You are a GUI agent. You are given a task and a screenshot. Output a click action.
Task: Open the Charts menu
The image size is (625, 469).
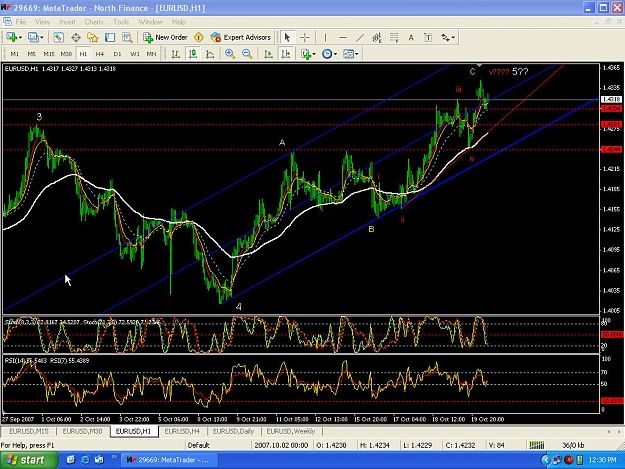point(94,22)
